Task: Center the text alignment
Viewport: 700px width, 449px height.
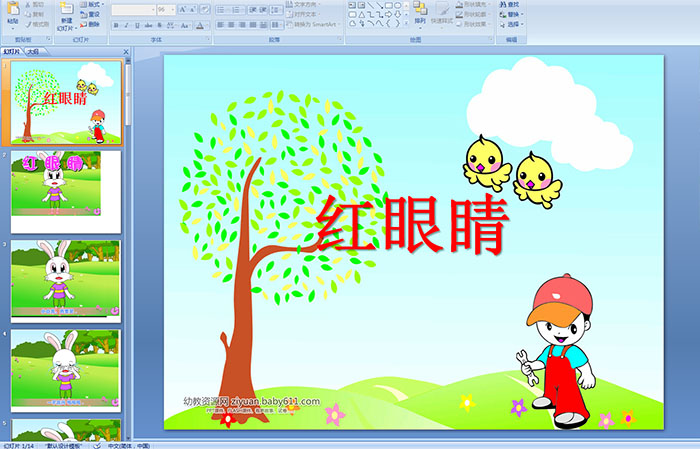Action: click(x=231, y=25)
